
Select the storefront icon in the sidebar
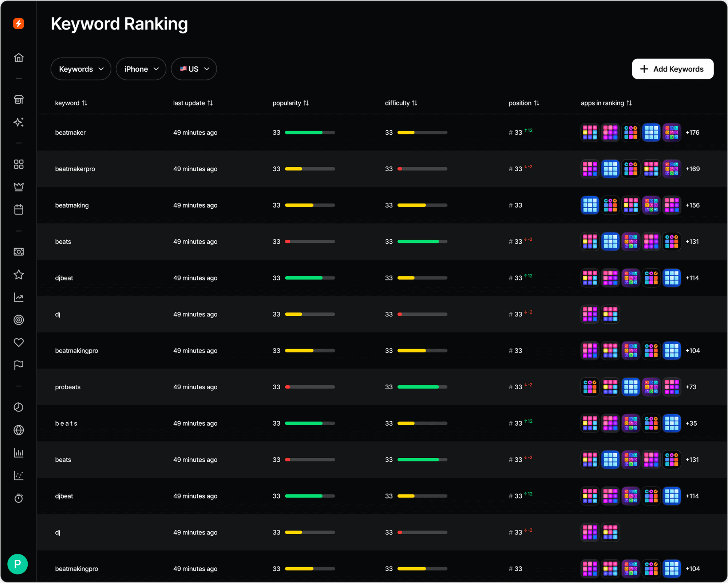click(x=19, y=99)
